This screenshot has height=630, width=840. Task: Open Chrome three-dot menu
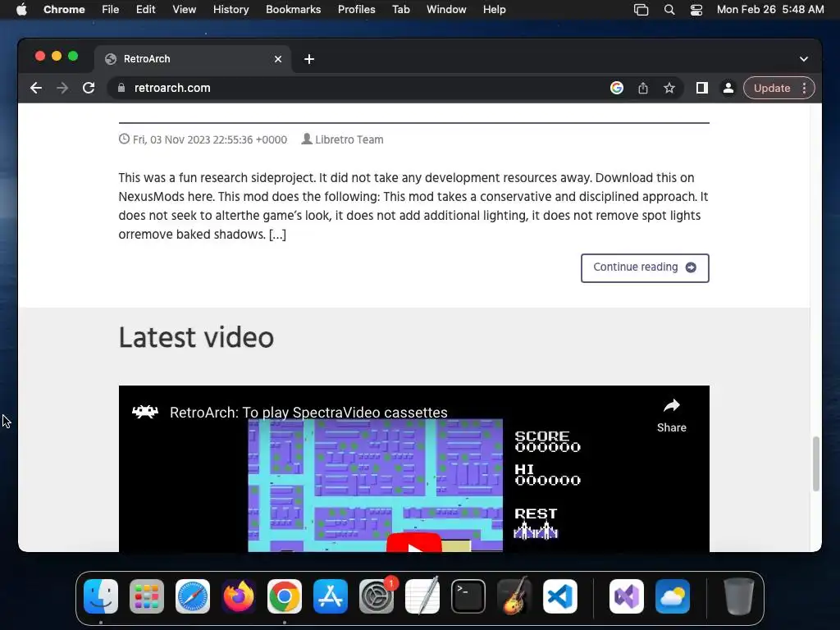[x=804, y=88]
